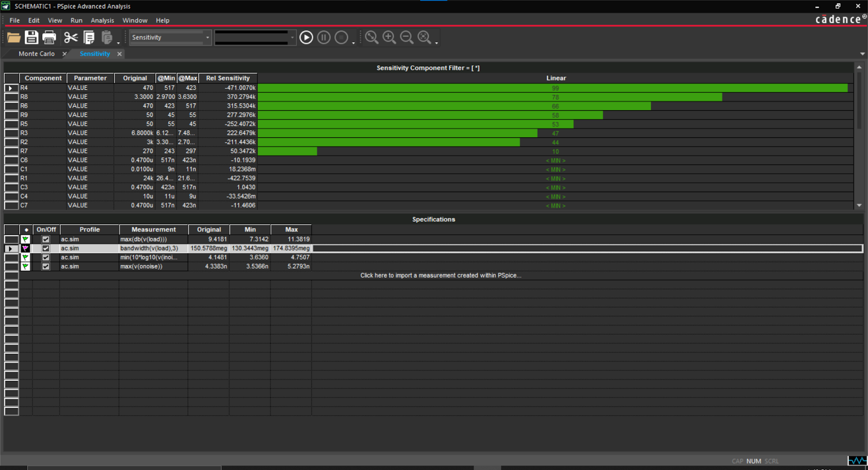Toggle the max(v(onoise)) On/Off checkbox

[x=46, y=266]
